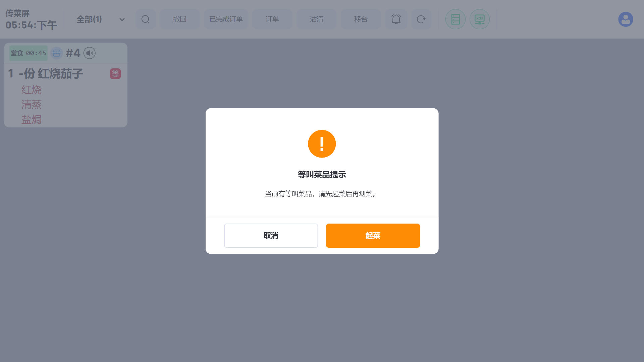Open the 撤回 toolbar item
Screen dimensions: 644x362
tap(180, 19)
